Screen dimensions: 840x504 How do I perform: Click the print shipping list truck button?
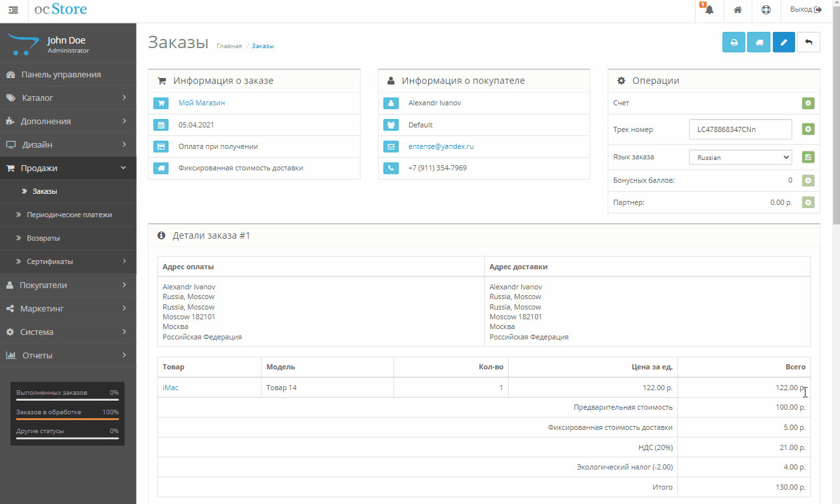coord(759,42)
